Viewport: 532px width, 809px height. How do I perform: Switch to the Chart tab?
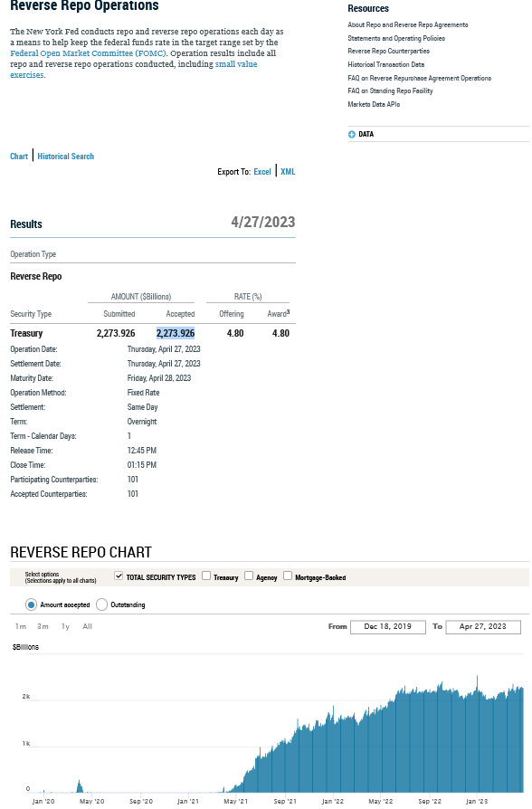[19, 157]
